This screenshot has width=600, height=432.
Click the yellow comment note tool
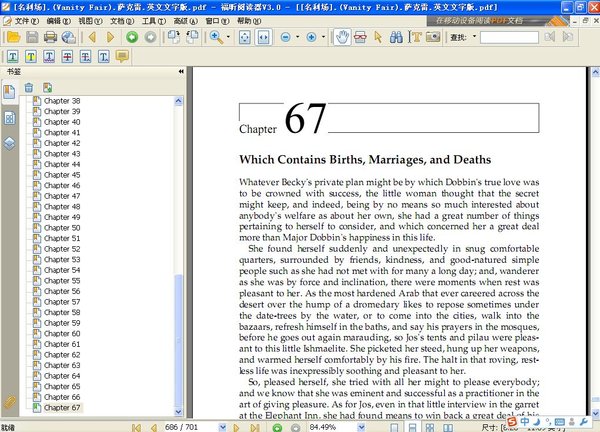122,56
